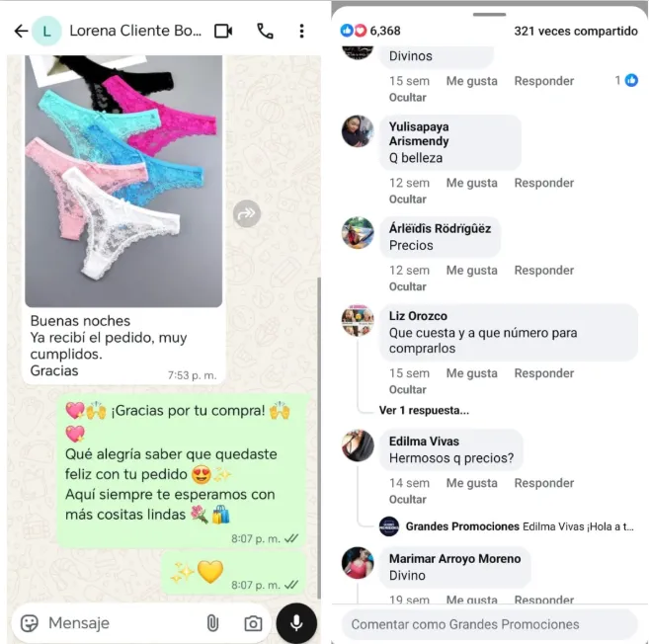Click Comentar como Grandes Promociones field

click(x=489, y=624)
